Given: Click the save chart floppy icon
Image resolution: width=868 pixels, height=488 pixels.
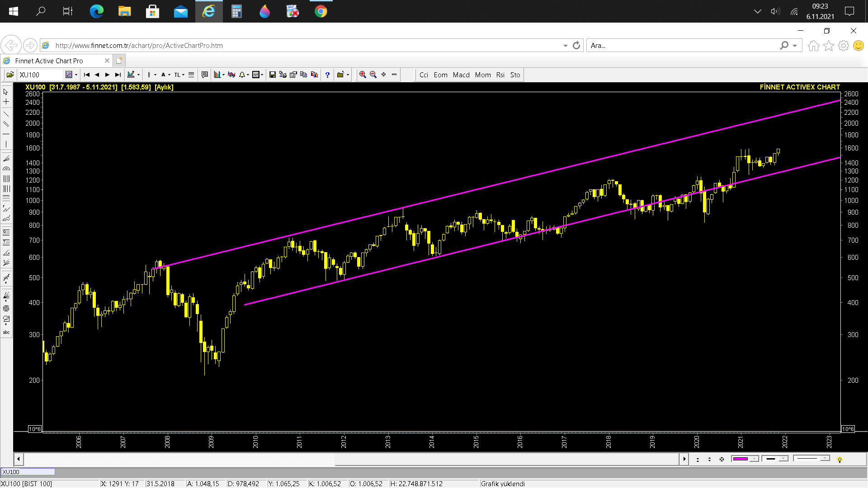Looking at the screenshot, I should (x=272, y=75).
